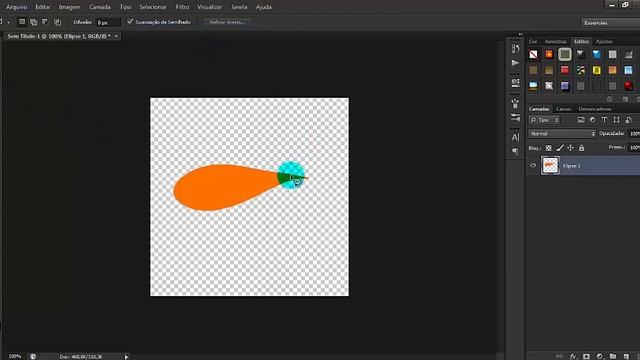
Task: Switch to the Amostras tab
Action: 556,42
